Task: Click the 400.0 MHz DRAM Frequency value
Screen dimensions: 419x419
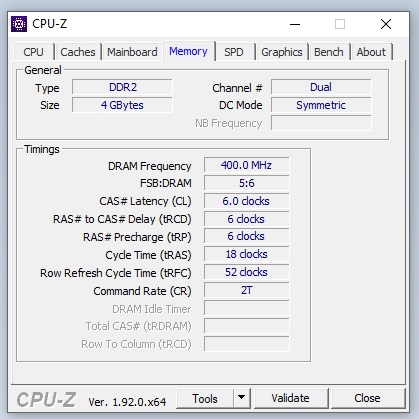Action: (246, 165)
